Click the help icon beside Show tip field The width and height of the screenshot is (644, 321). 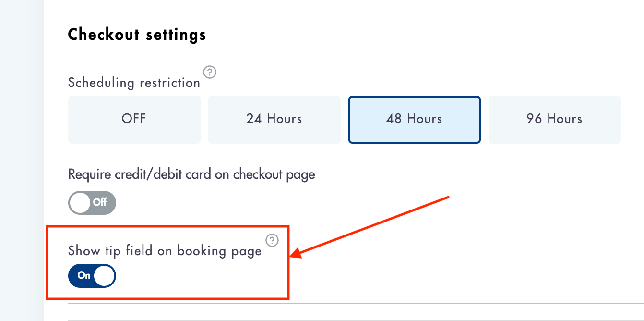[x=272, y=240]
